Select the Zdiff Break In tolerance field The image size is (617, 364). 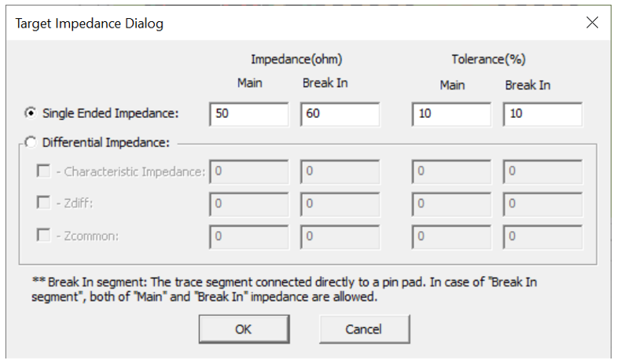pyautogui.click(x=542, y=204)
